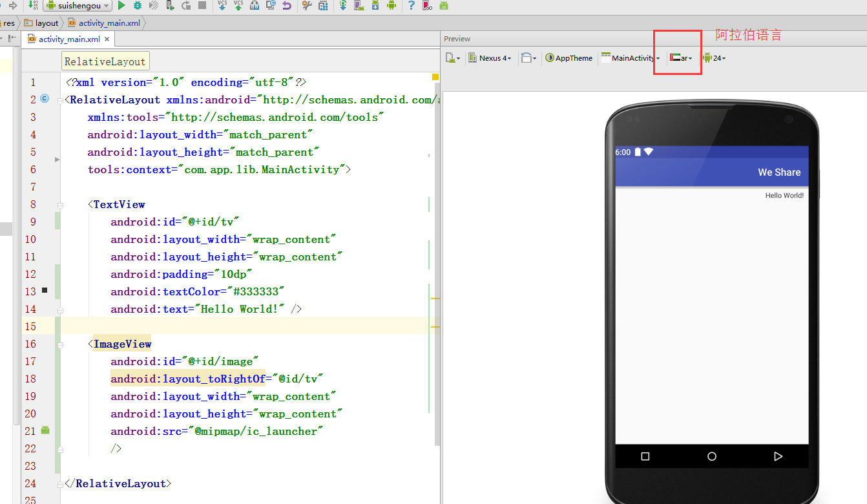
Task: Click the red Stop button in toolbar
Action: pos(202,6)
